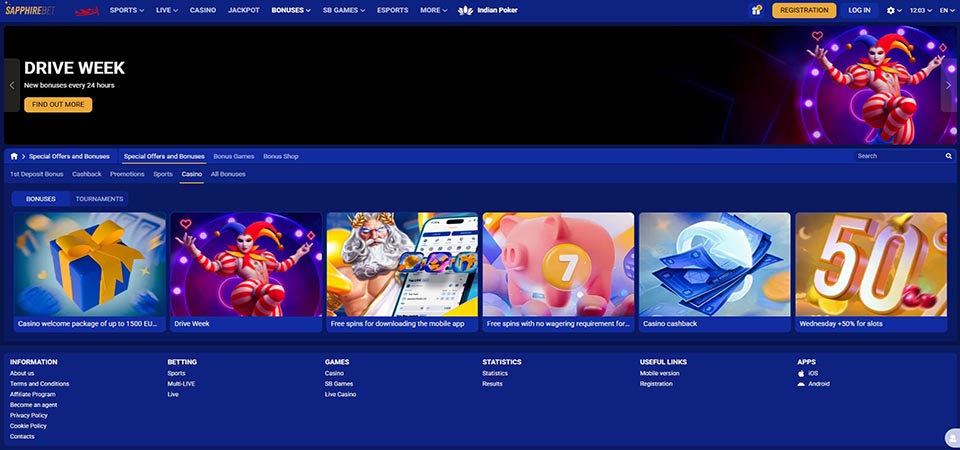
Task: Open the iOS app link
Action: [808, 373]
